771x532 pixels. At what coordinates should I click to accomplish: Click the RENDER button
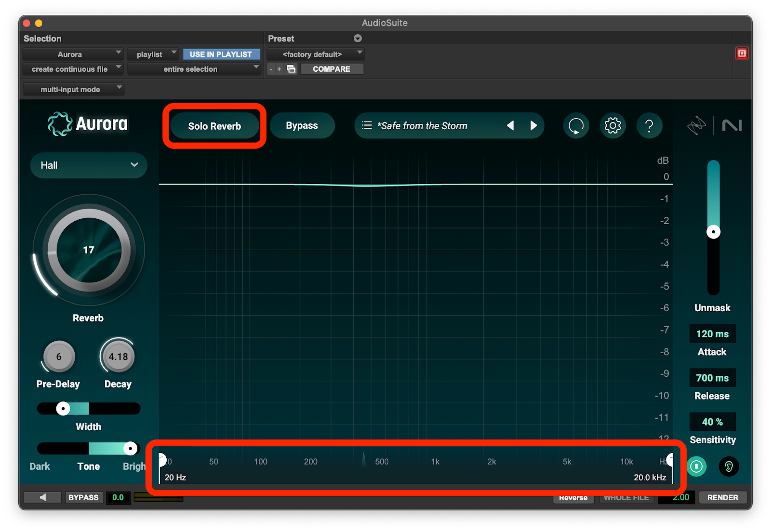[x=723, y=497]
